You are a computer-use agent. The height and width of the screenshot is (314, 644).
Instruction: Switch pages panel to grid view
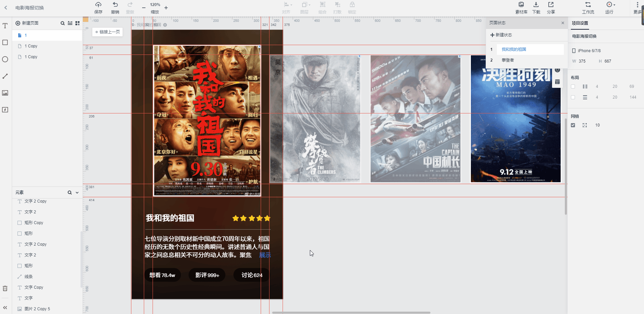pos(77,23)
